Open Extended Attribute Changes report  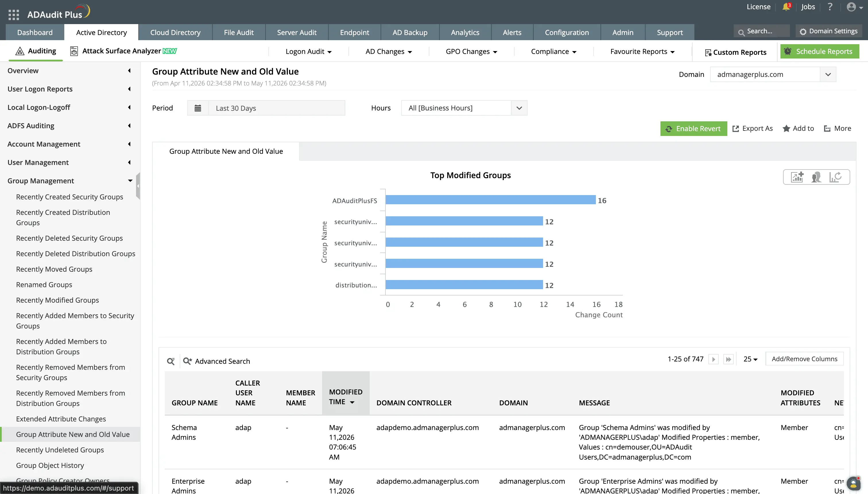pyautogui.click(x=61, y=419)
